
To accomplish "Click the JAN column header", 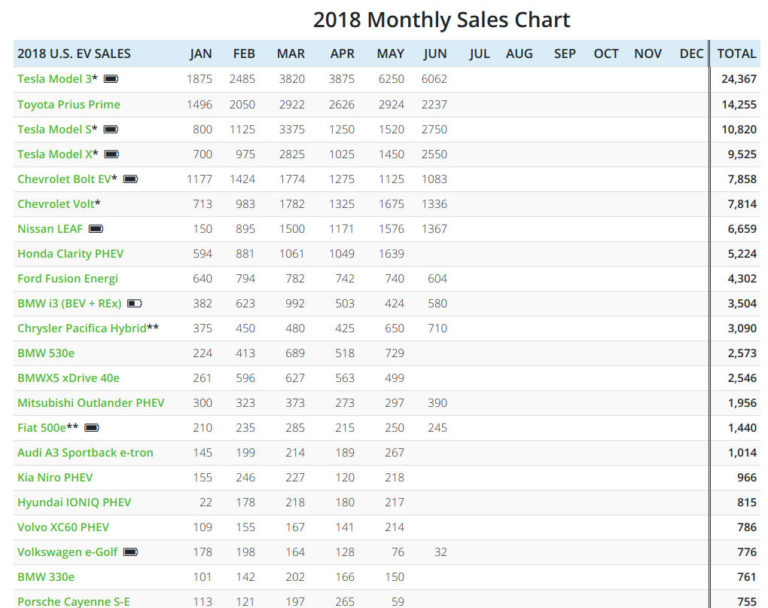I will (201, 54).
